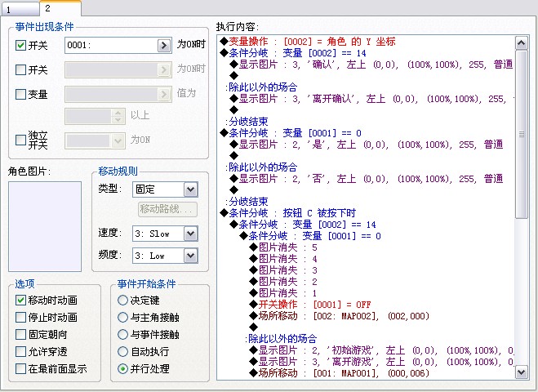Select 显示图片 2 '是' command line
Viewport: 538px width, 392px height.
(x=366, y=145)
